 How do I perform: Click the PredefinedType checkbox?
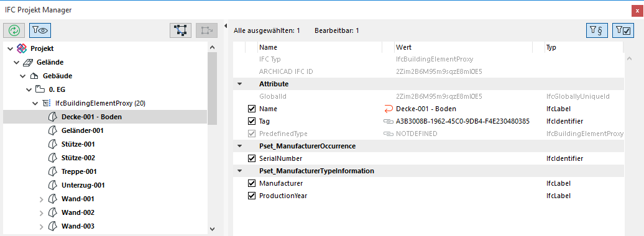[x=252, y=134]
